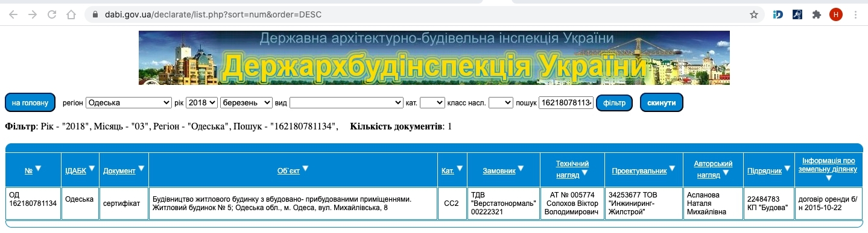Open the класс насл. dropdown
Screen dimensions: 868x233
pos(501,103)
